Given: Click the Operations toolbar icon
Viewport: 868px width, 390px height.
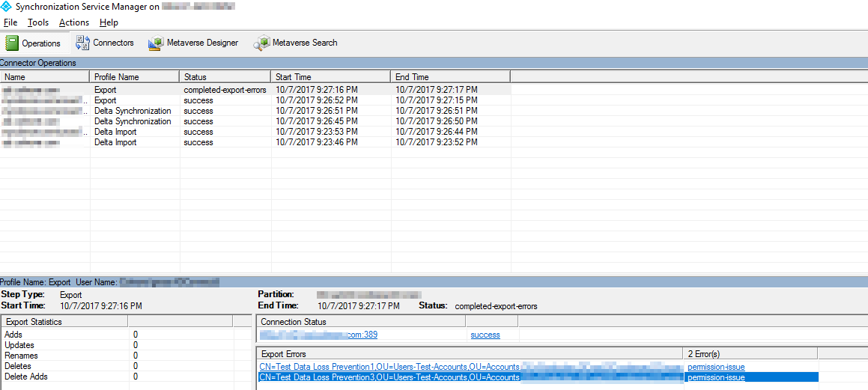Looking at the screenshot, I should click(x=12, y=43).
